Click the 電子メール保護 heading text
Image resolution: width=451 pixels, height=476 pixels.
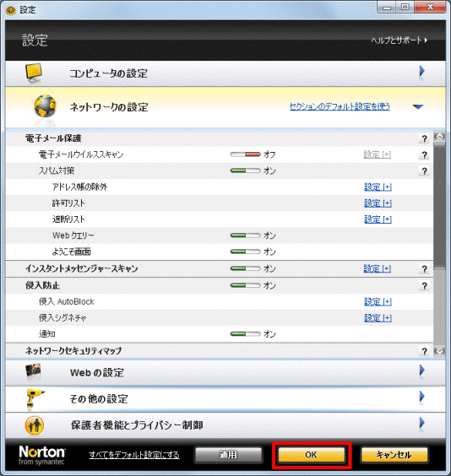point(53,138)
